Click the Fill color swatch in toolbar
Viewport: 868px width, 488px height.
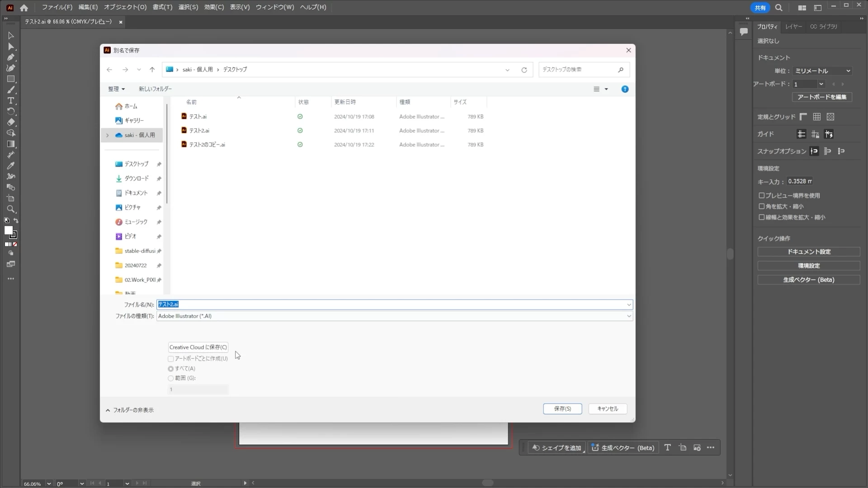[8, 230]
